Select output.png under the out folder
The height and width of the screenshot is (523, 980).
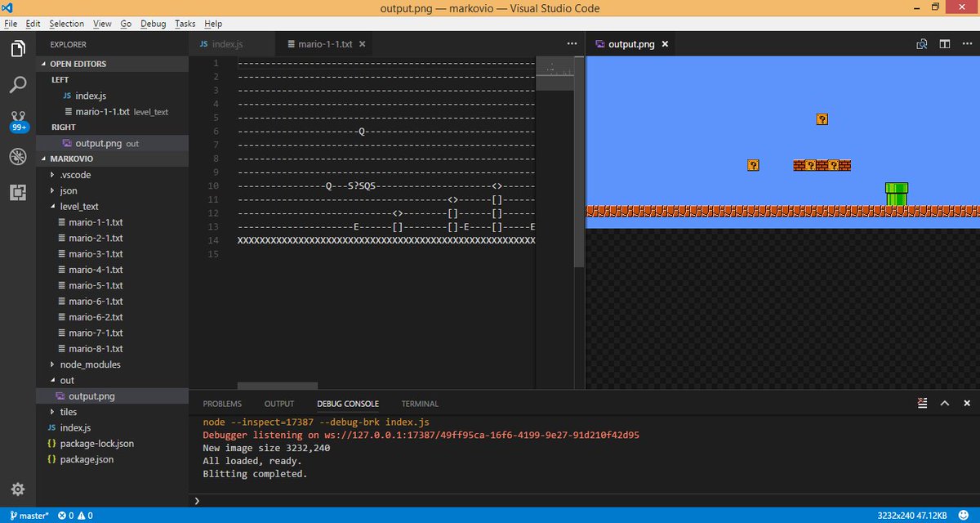pyautogui.click(x=113, y=396)
